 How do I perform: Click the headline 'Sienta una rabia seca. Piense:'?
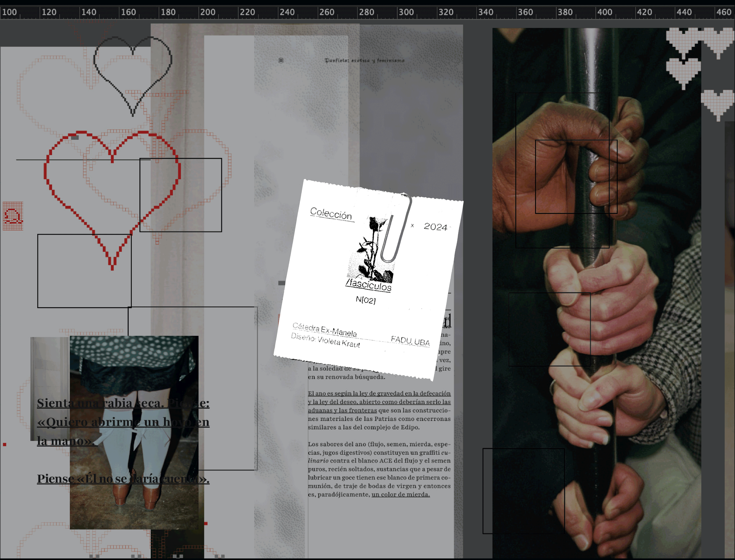click(x=123, y=403)
